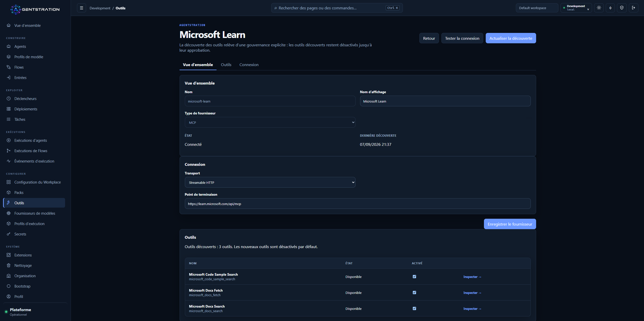Viewport: 644px width, 321px height.
Task: Click Inspecter link for Microsoft Code Sample Search
Action: coord(472,277)
